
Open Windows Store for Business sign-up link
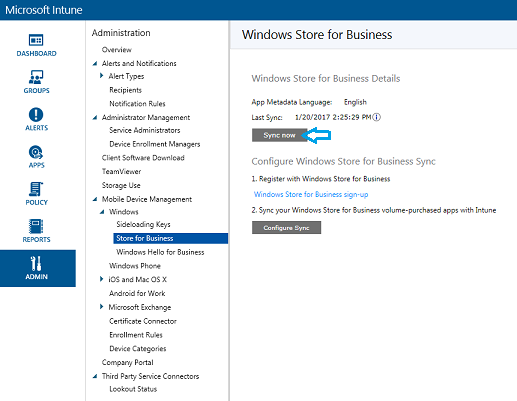(x=311, y=194)
